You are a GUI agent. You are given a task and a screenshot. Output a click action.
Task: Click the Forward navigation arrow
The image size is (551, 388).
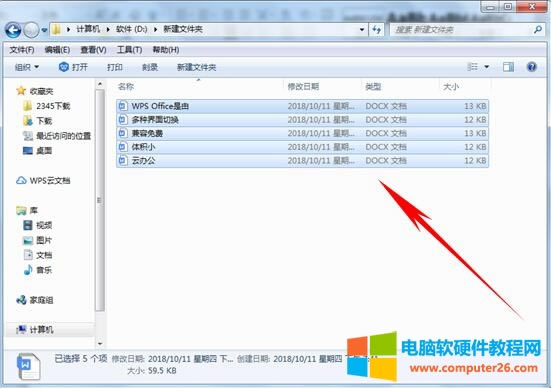tap(31, 30)
